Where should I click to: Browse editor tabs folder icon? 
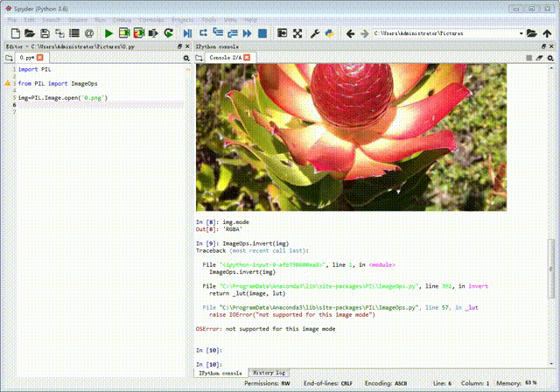[x=9, y=58]
